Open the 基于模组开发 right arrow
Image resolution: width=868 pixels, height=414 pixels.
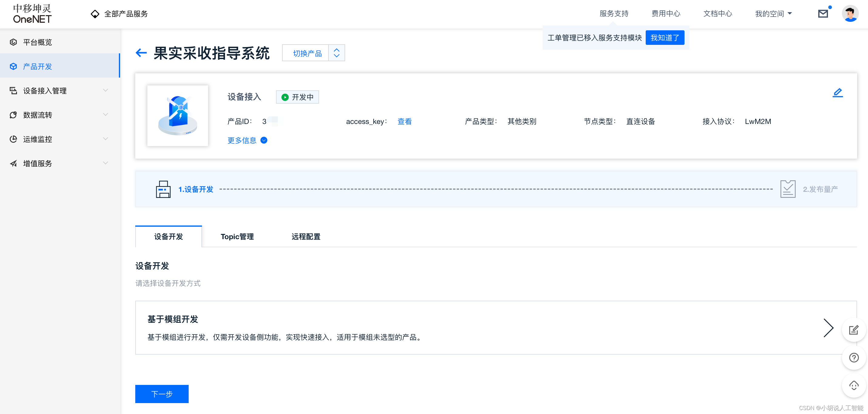coord(828,328)
